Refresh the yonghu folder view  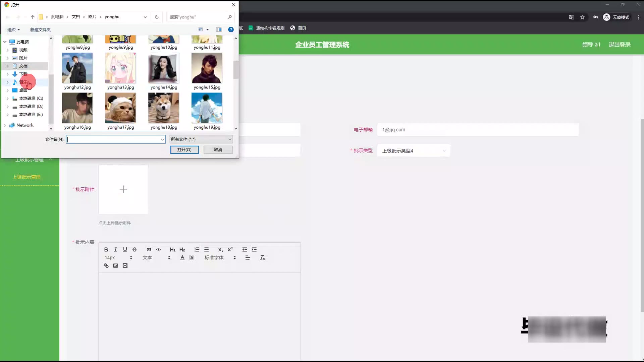click(x=157, y=17)
